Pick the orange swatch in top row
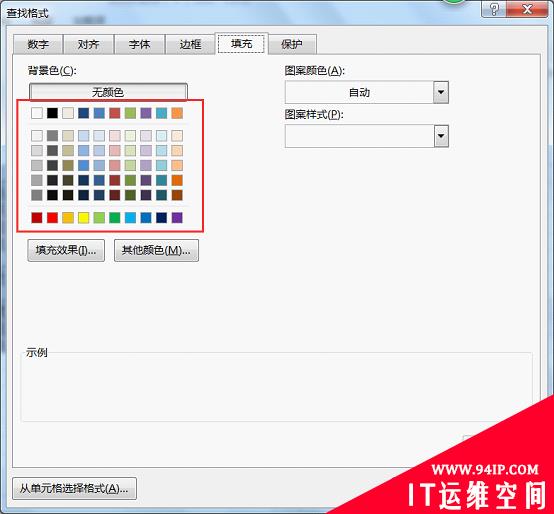This screenshot has height=514, width=554. 177,113
